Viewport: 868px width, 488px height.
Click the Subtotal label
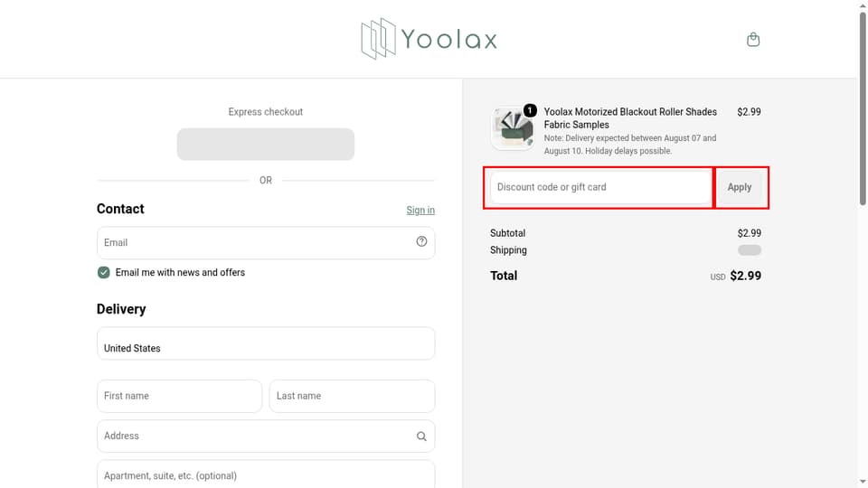click(x=507, y=233)
